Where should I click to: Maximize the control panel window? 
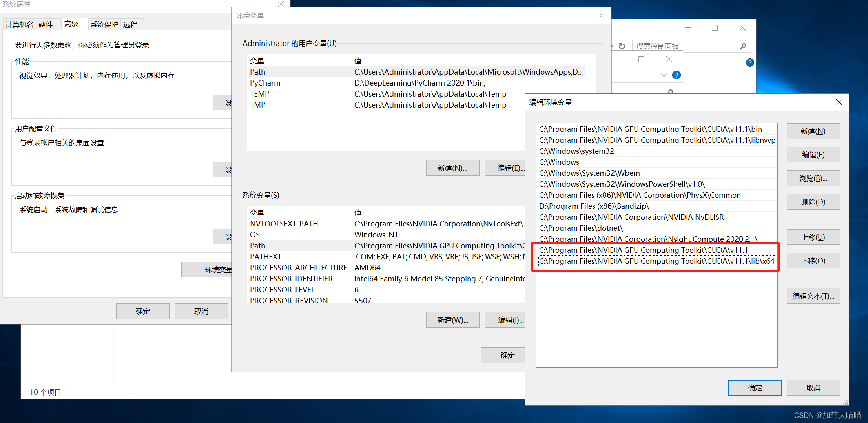click(715, 28)
